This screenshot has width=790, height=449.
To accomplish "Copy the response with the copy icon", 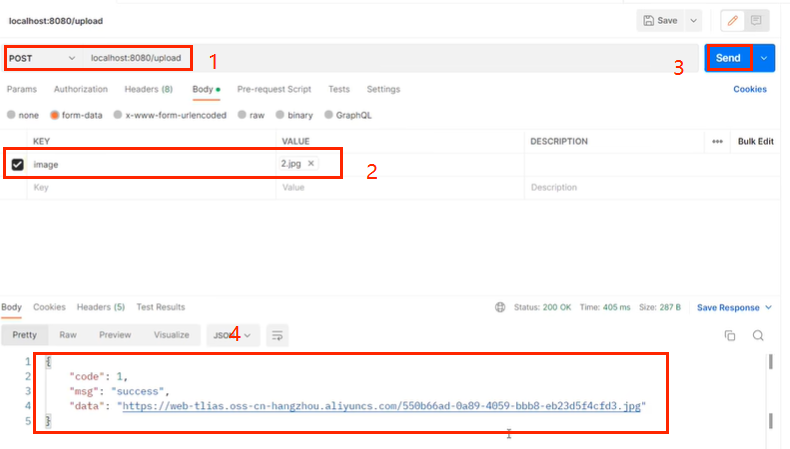I will click(730, 336).
